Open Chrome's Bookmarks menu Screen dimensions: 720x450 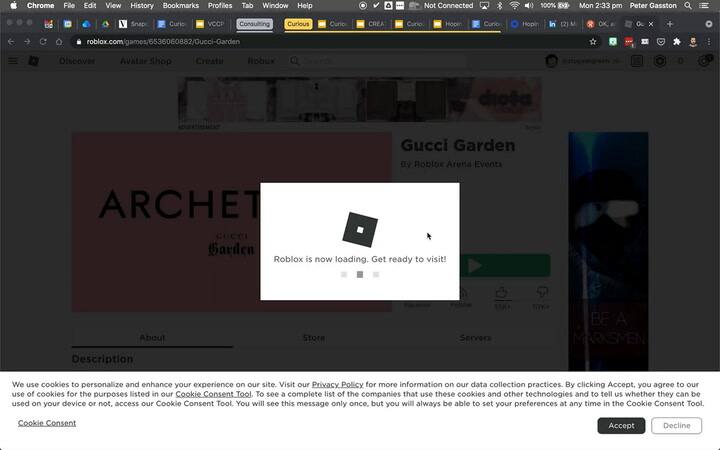coord(180,6)
